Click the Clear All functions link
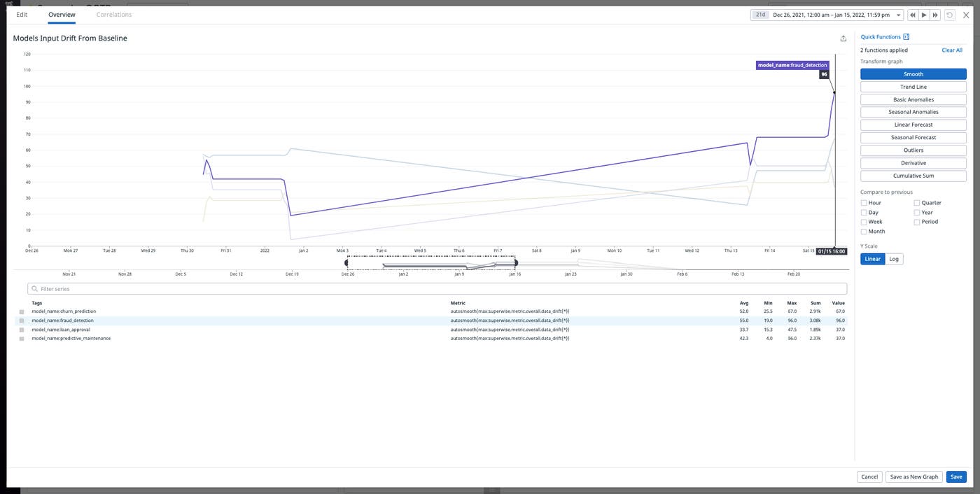Viewport: 980px width, 494px height. click(x=952, y=50)
